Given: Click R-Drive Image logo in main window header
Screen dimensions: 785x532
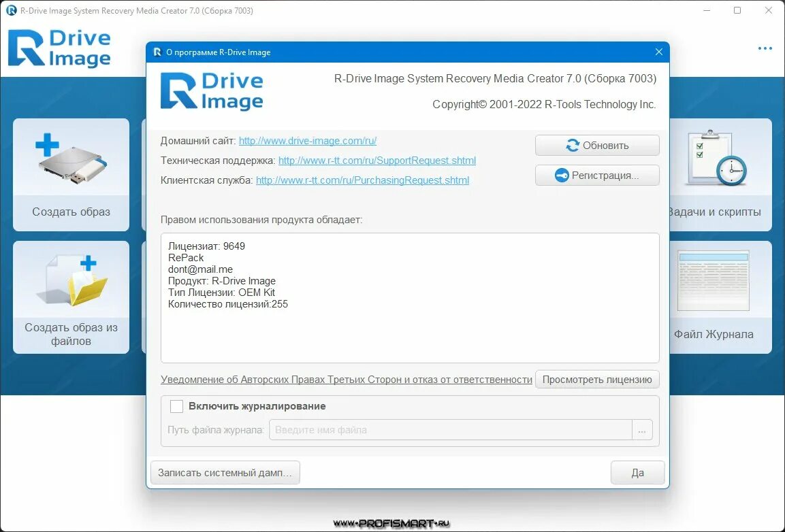Looking at the screenshot, I should pyautogui.click(x=59, y=48).
